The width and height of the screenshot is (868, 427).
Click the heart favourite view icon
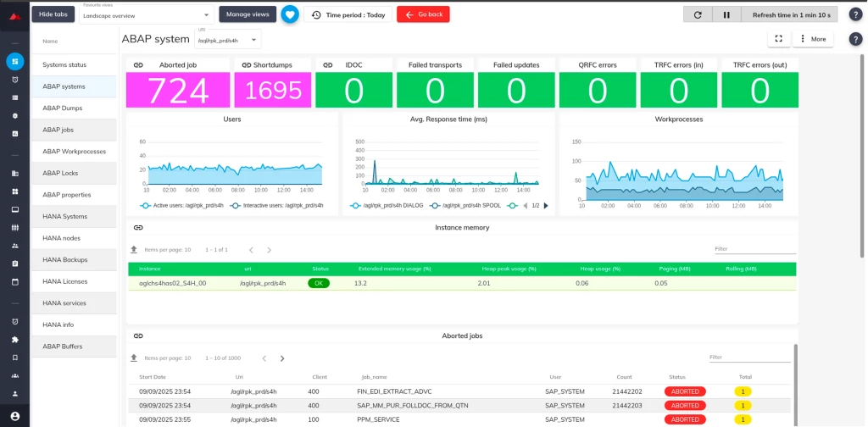(290, 14)
